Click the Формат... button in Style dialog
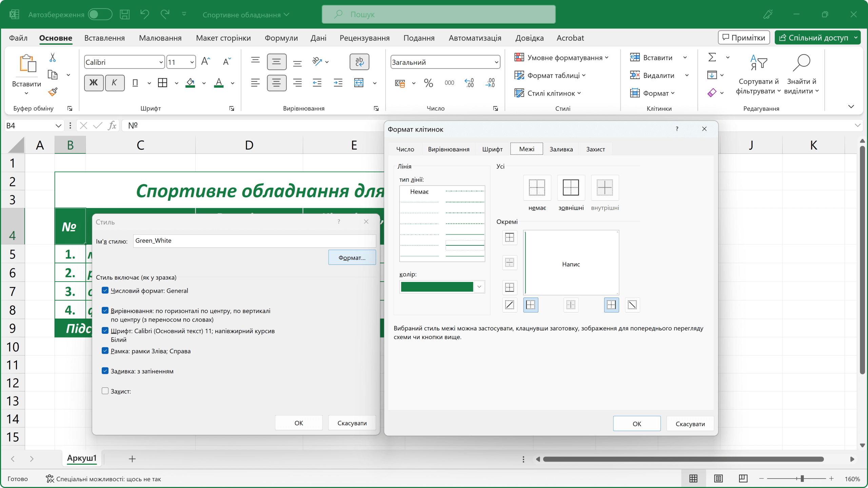Image resolution: width=868 pixels, height=488 pixels. 352,257
